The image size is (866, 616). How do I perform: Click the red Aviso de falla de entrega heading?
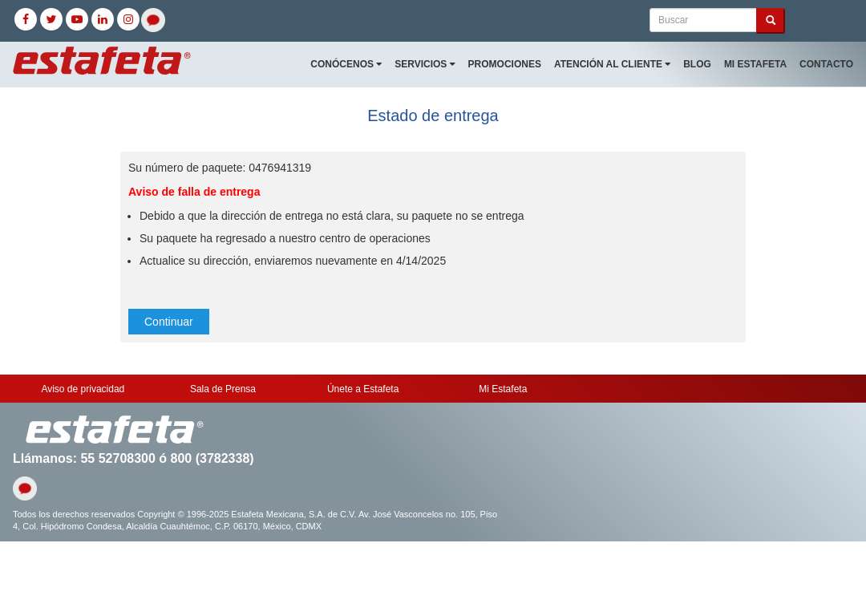194,192
